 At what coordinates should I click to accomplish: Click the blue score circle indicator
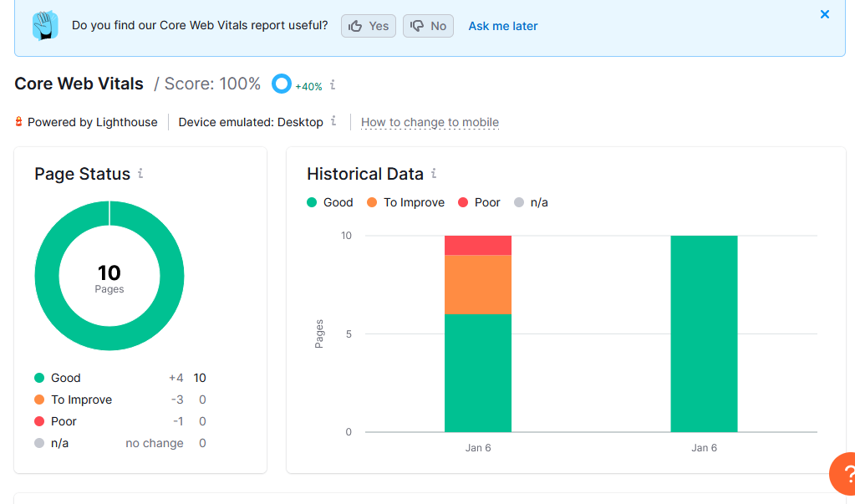click(x=282, y=84)
